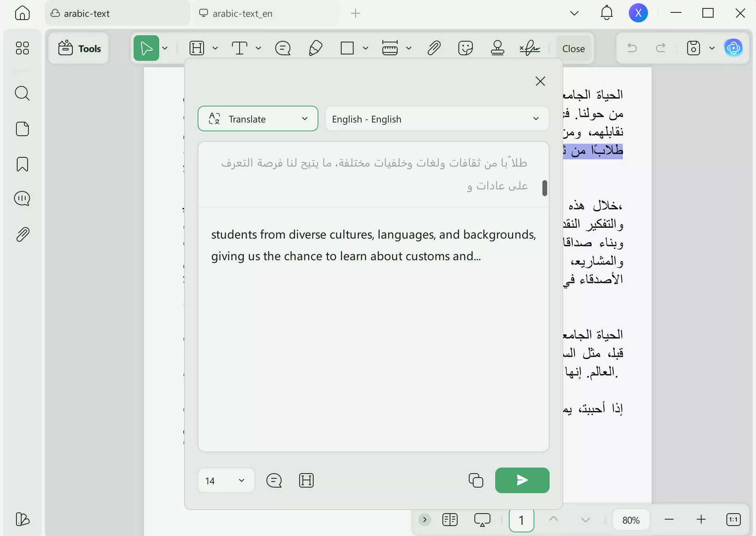Click the scrollbar in the Arabic text box
This screenshot has width=756, height=536.
tap(544, 187)
